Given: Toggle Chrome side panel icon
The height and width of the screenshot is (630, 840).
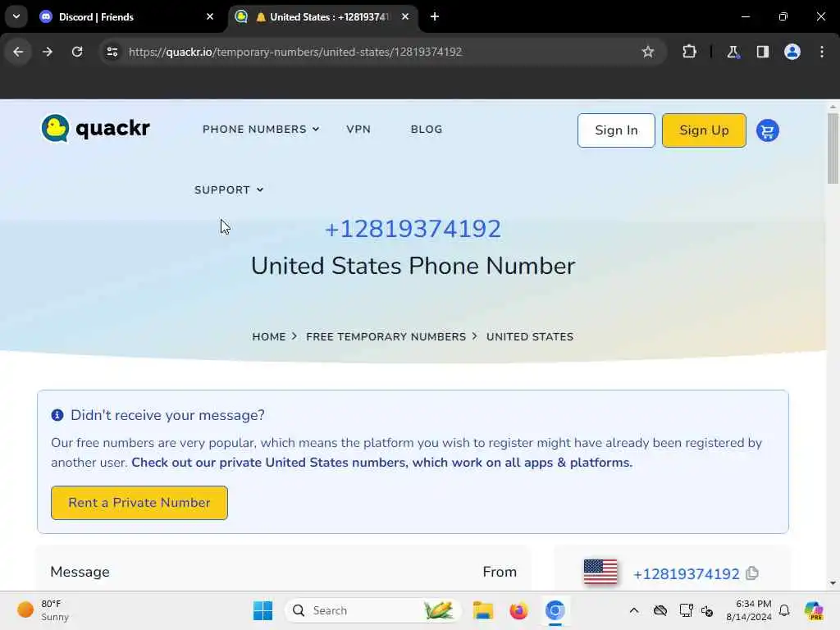Looking at the screenshot, I should [x=762, y=52].
